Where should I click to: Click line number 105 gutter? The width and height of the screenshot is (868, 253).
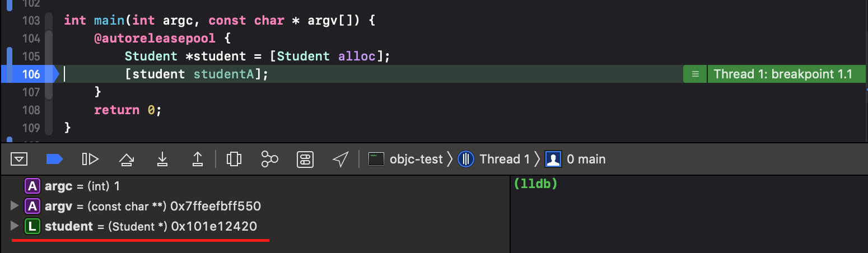(31, 57)
